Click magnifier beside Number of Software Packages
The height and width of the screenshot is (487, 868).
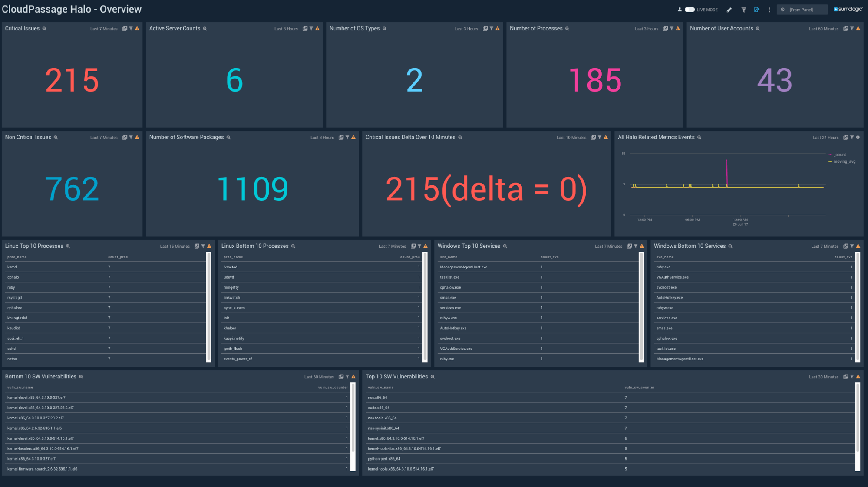228,138
